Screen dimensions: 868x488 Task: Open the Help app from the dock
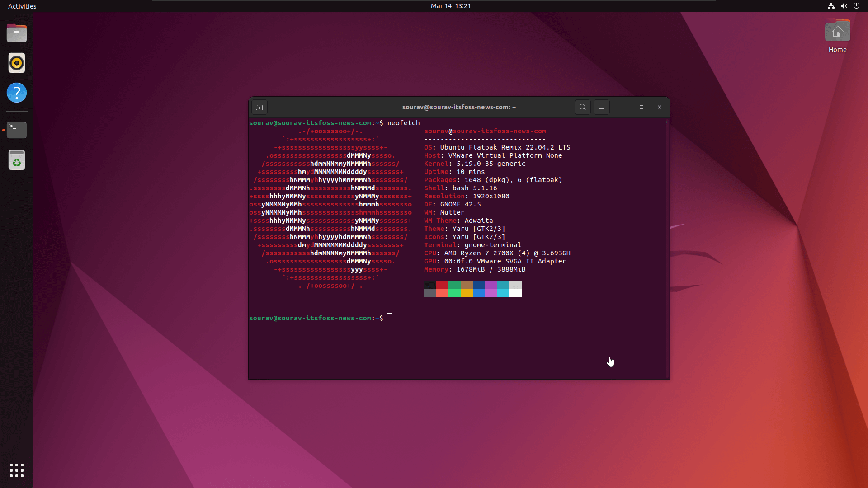pos(16,93)
